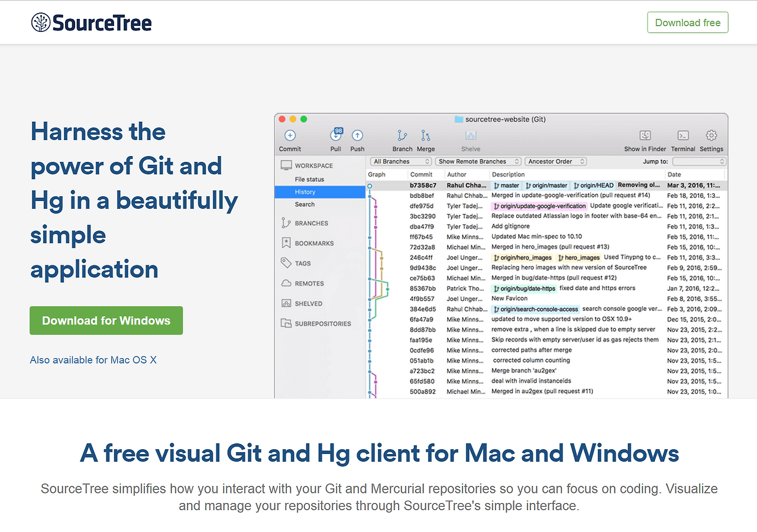Click the Date column header

674,174
